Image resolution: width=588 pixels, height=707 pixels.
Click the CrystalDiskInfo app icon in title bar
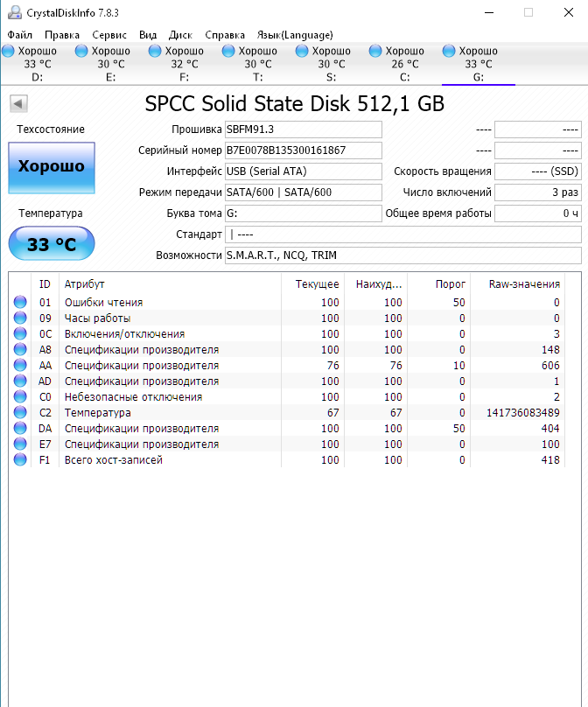14,12
